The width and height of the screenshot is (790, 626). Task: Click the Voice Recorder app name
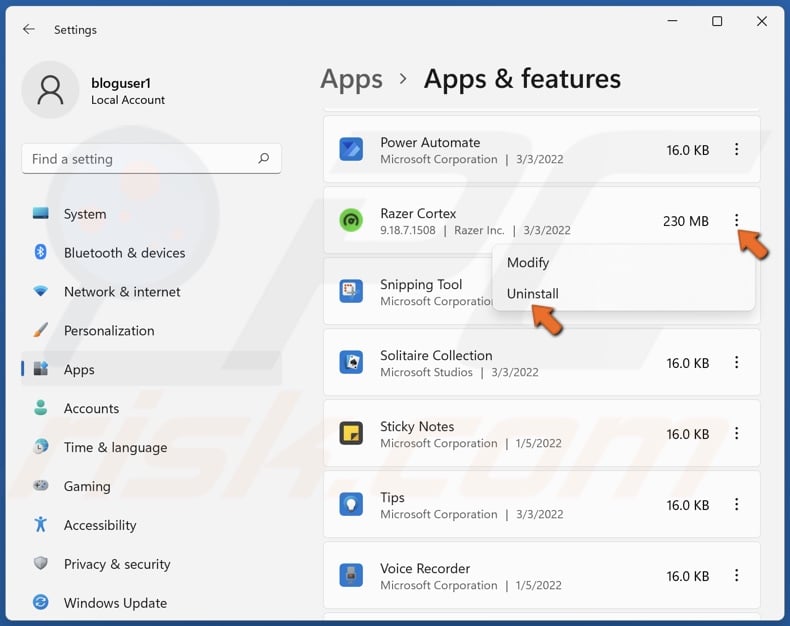425,569
